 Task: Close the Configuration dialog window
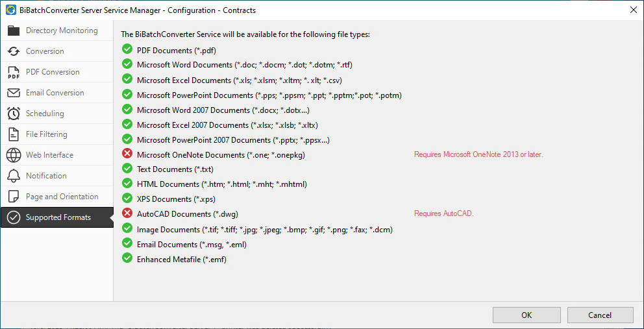pos(633,10)
